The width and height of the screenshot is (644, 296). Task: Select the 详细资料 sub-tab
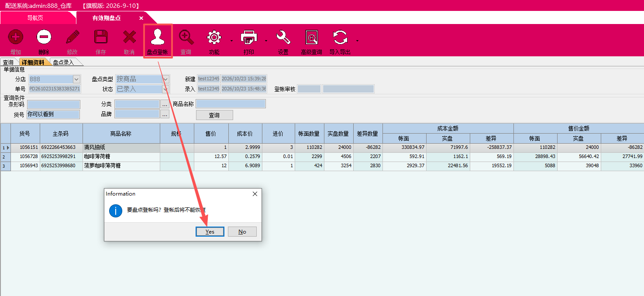tap(33, 62)
